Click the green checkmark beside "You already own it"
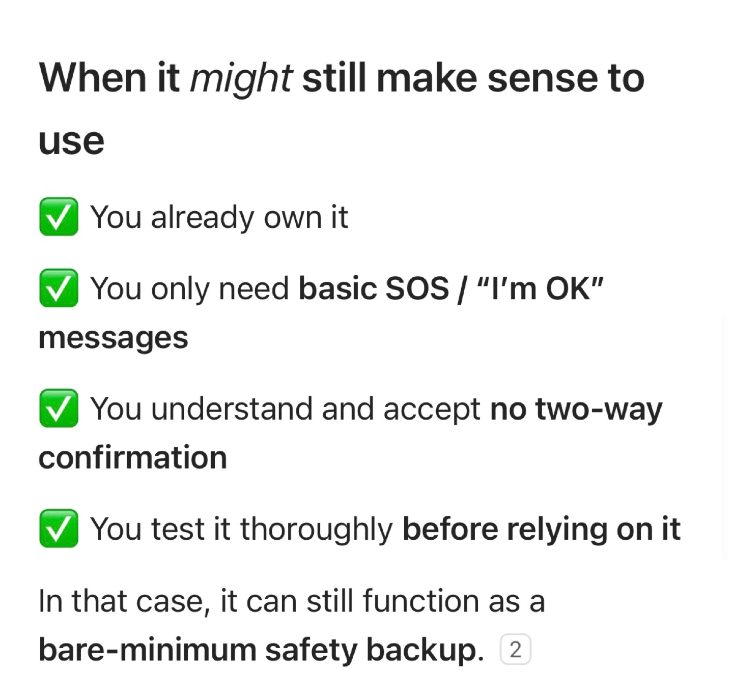 click(59, 217)
